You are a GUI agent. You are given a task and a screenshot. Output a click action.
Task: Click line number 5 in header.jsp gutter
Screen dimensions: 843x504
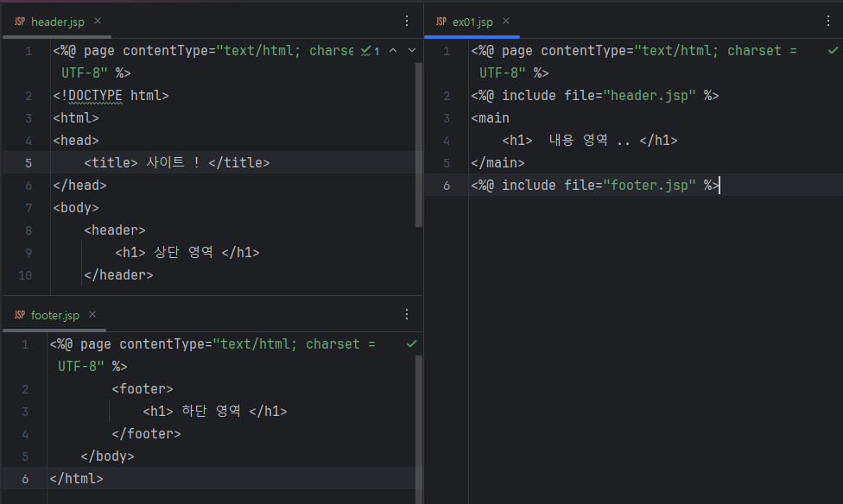[x=29, y=163]
